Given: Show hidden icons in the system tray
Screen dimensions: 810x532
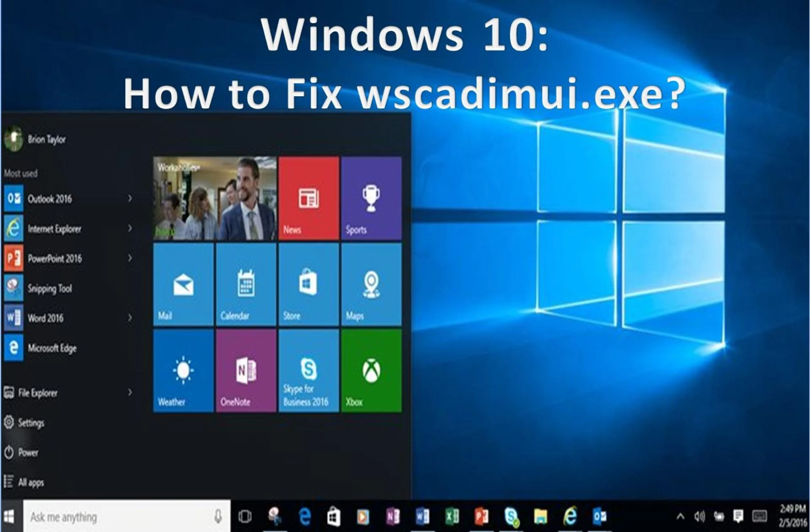Looking at the screenshot, I should (680, 515).
